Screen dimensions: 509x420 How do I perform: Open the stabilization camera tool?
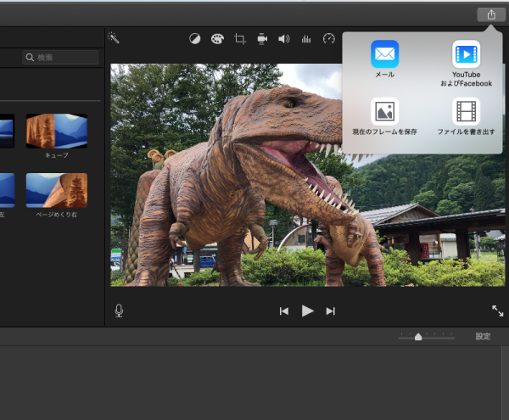click(262, 39)
